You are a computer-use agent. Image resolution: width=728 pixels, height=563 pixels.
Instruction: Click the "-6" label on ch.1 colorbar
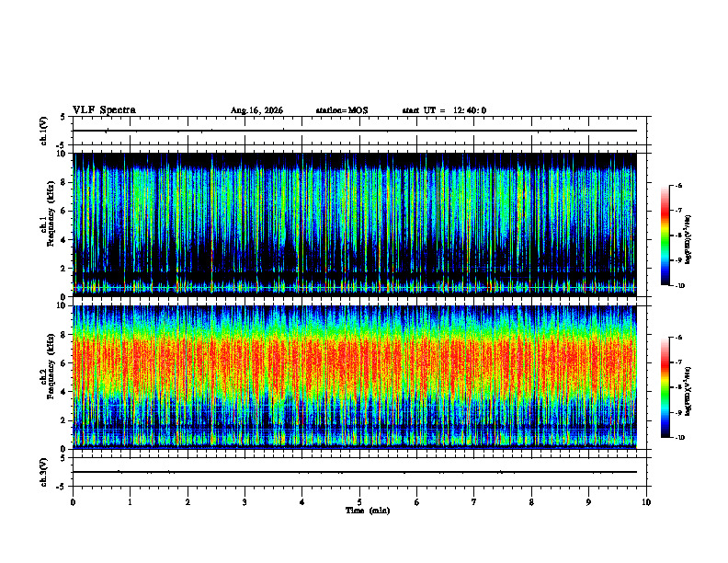point(678,185)
